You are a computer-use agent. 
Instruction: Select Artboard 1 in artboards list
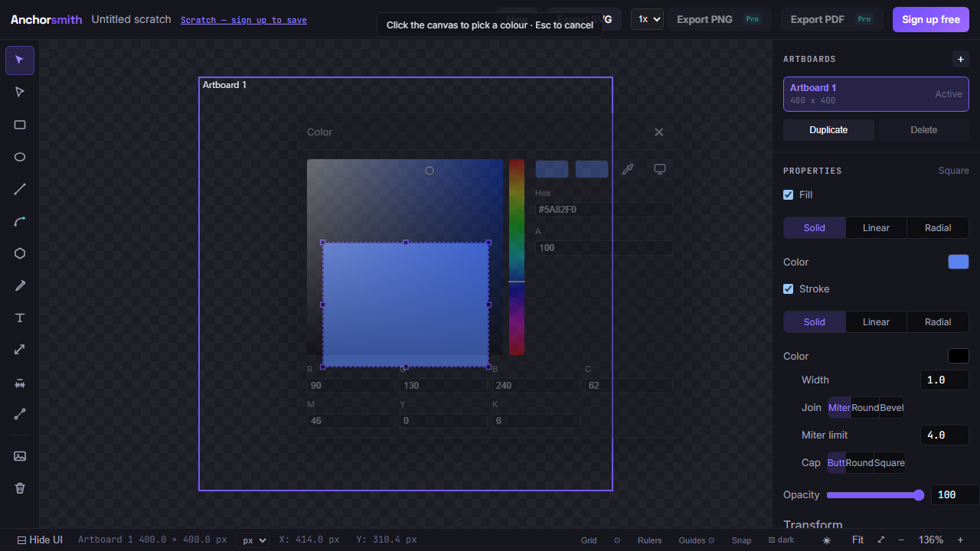click(x=876, y=94)
